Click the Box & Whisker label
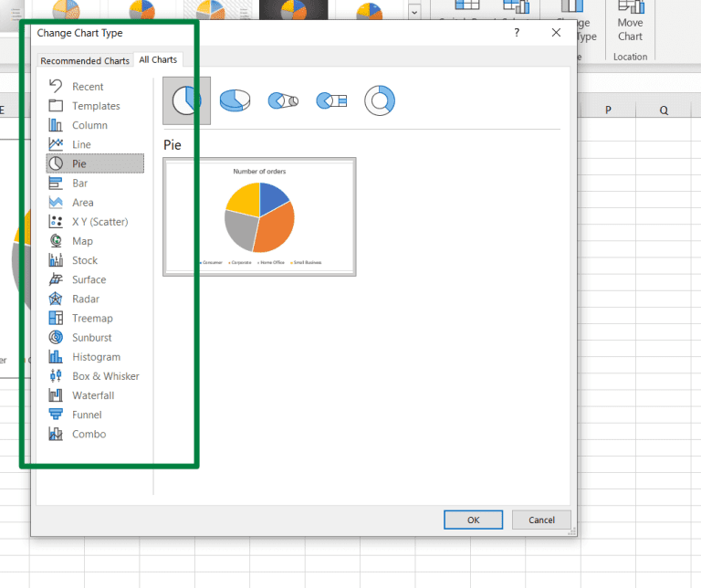Image resolution: width=701 pixels, height=588 pixels. tap(106, 376)
